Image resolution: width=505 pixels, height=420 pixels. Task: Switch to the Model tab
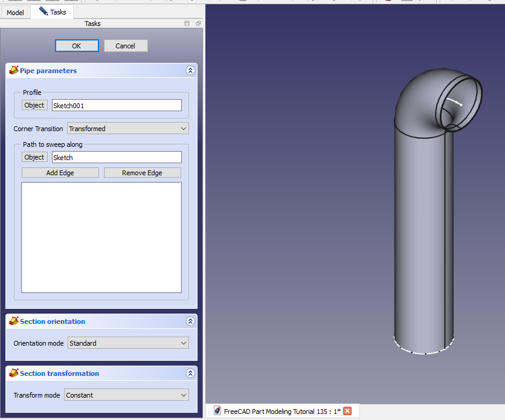coord(15,12)
